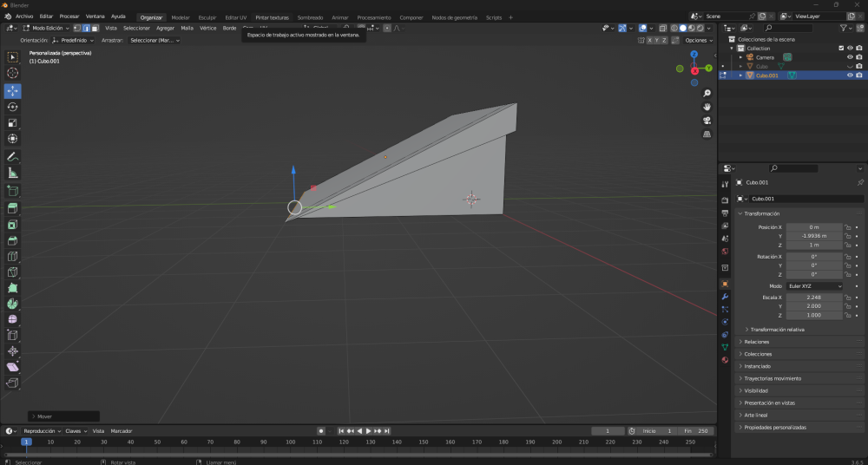The width and height of the screenshot is (868, 465).
Task: Click the Escala X value field
Action: [x=813, y=298]
